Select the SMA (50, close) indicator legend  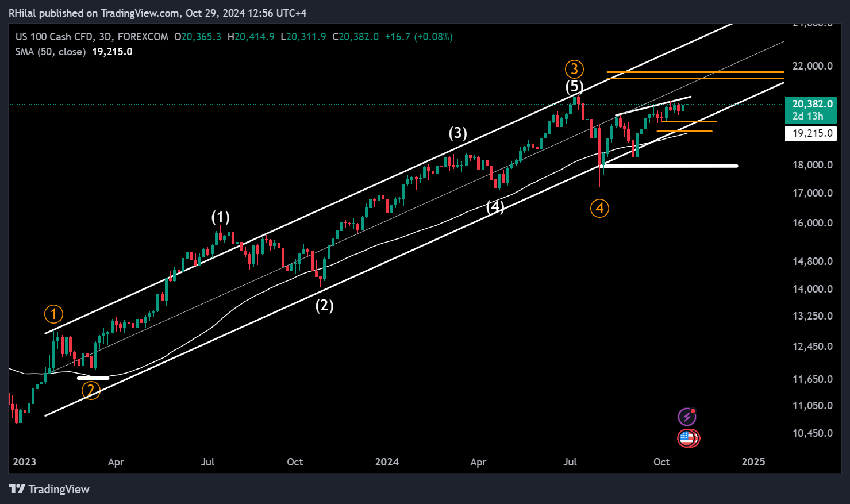point(51,52)
